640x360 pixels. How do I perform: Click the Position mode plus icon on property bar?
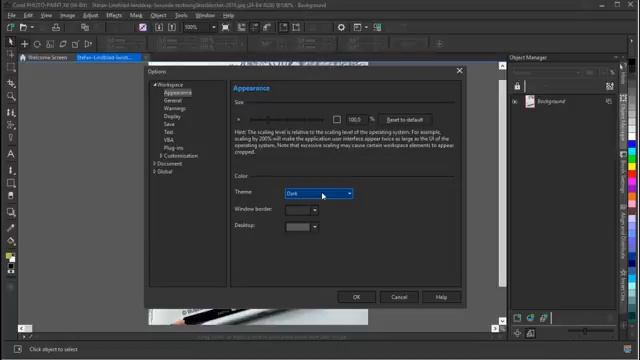coord(24,44)
